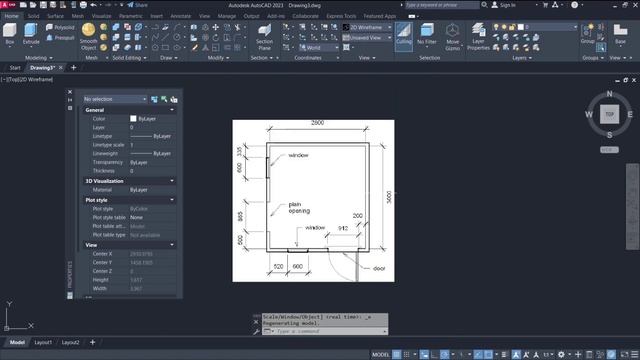Collapse the 3D Visualization section
This screenshot has height=360, width=640.
pyautogui.click(x=172, y=181)
